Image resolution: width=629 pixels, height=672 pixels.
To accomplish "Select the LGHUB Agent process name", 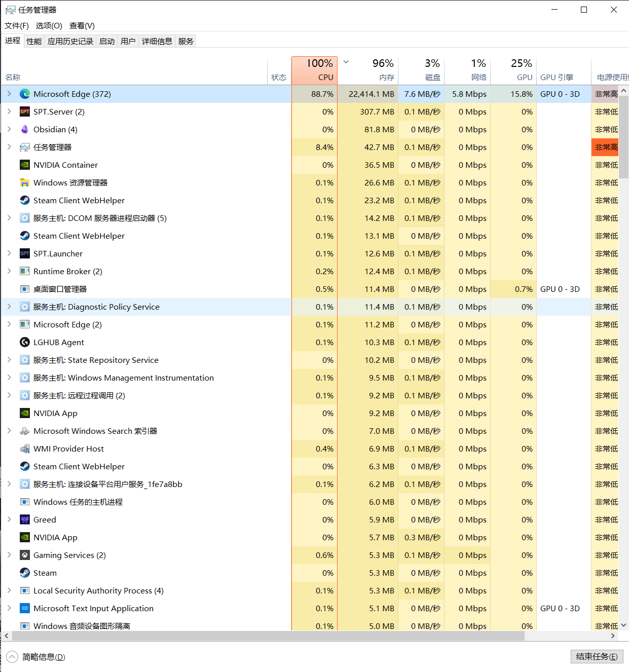I will pos(59,343).
